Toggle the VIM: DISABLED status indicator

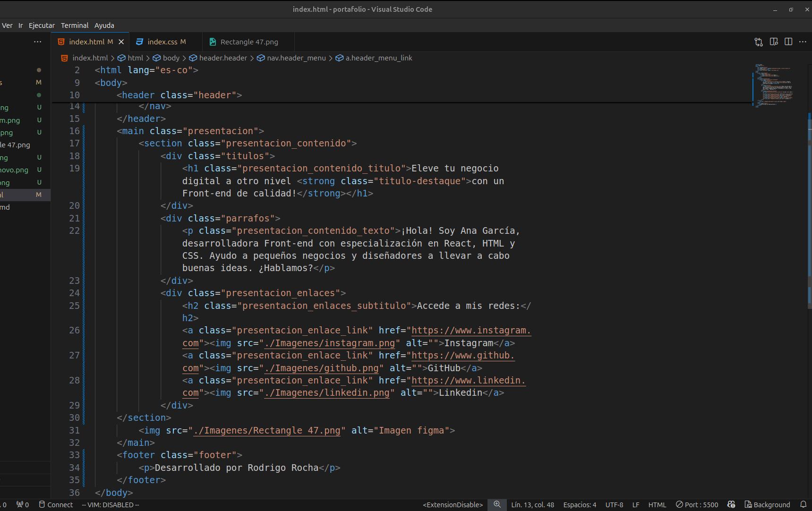tap(111, 504)
